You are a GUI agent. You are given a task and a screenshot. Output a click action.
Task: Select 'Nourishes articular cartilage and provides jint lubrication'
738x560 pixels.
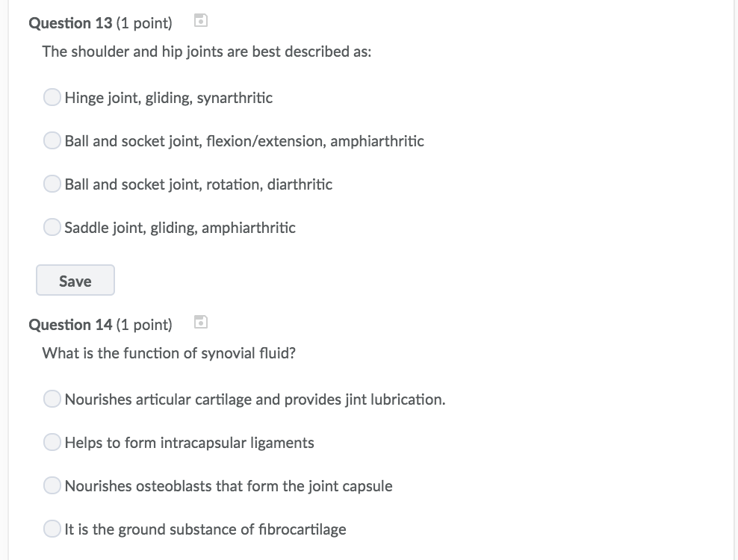pos(52,399)
